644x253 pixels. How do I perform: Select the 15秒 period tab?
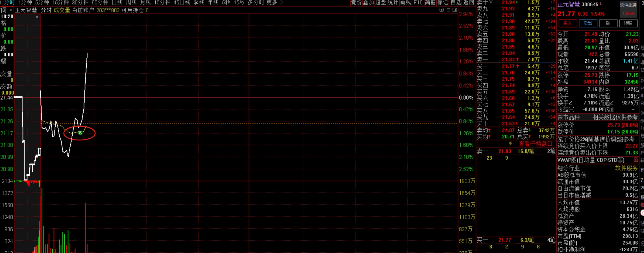click(x=239, y=3)
